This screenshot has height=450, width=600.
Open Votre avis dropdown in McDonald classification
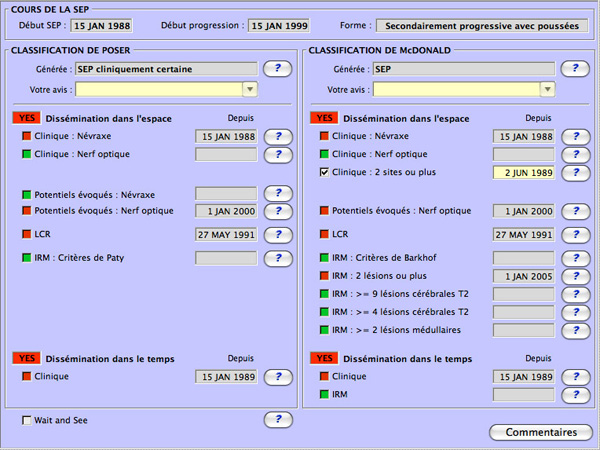click(548, 90)
